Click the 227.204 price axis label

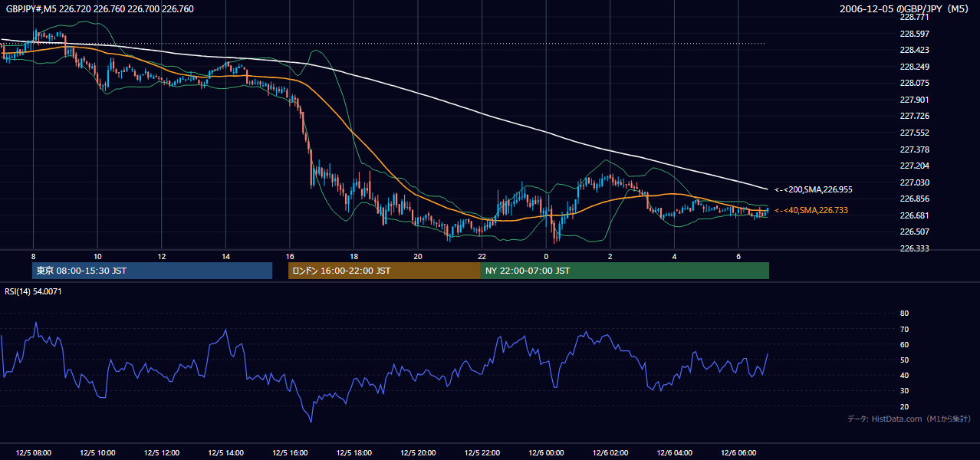(x=913, y=166)
